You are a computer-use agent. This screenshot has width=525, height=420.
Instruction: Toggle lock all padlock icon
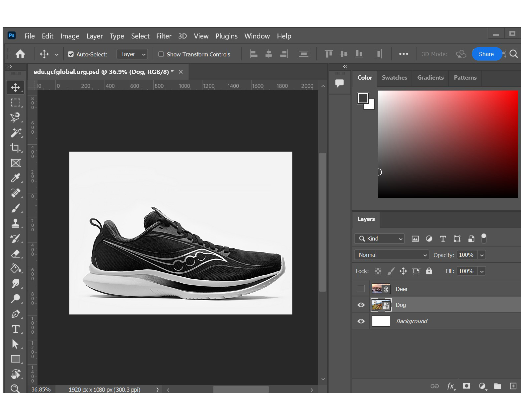(429, 271)
